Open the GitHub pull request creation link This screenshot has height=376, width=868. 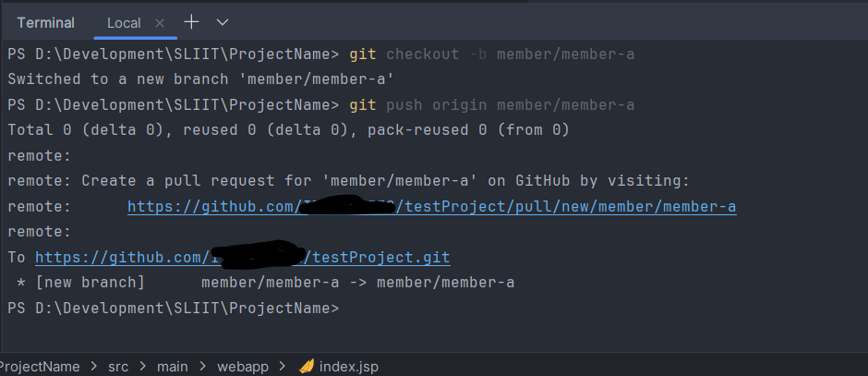(431, 207)
